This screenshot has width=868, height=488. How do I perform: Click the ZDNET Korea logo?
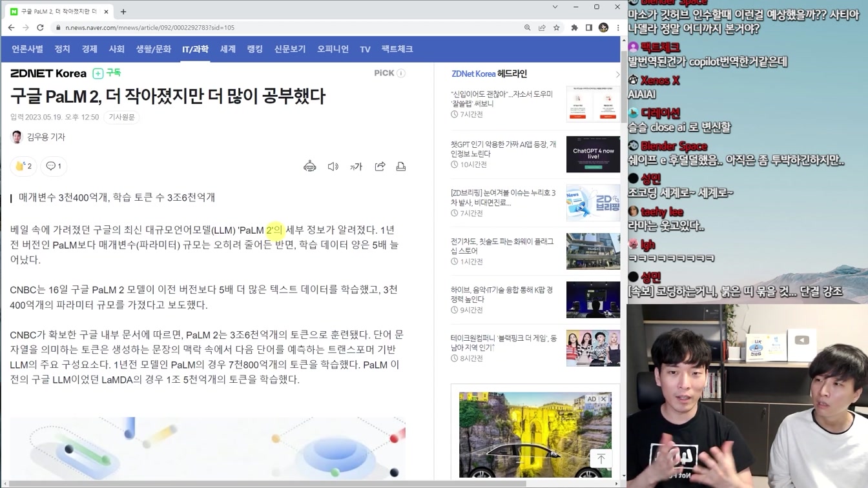click(x=48, y=73)
